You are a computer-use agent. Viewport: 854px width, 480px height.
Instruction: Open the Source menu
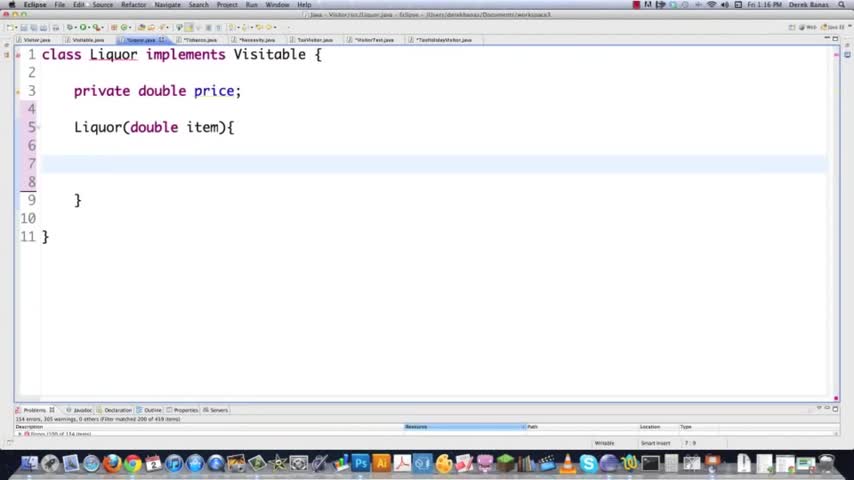click(103, 4)
